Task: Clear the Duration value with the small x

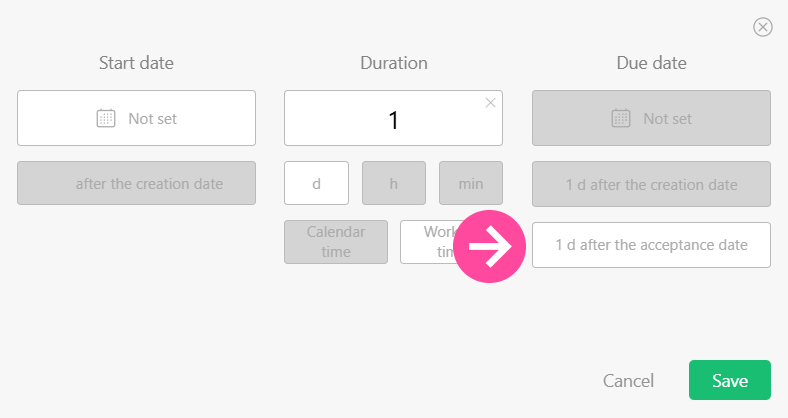Action: point(490,102)
